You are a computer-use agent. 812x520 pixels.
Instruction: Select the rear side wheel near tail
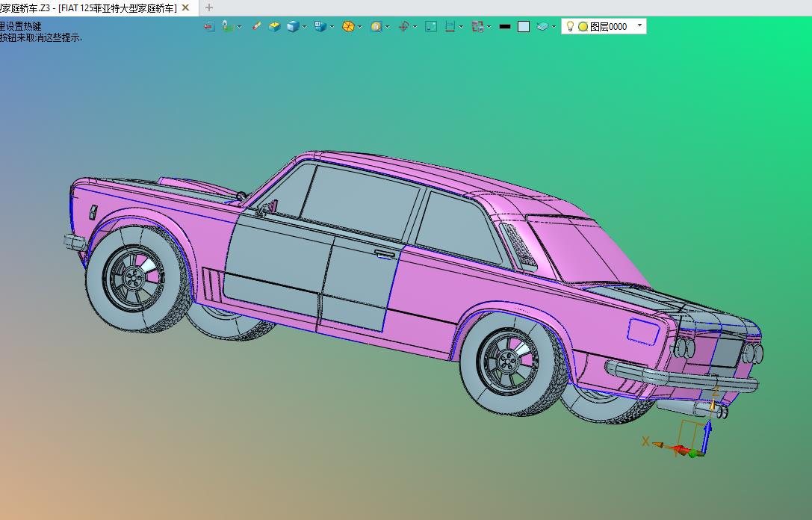point(513,363)
